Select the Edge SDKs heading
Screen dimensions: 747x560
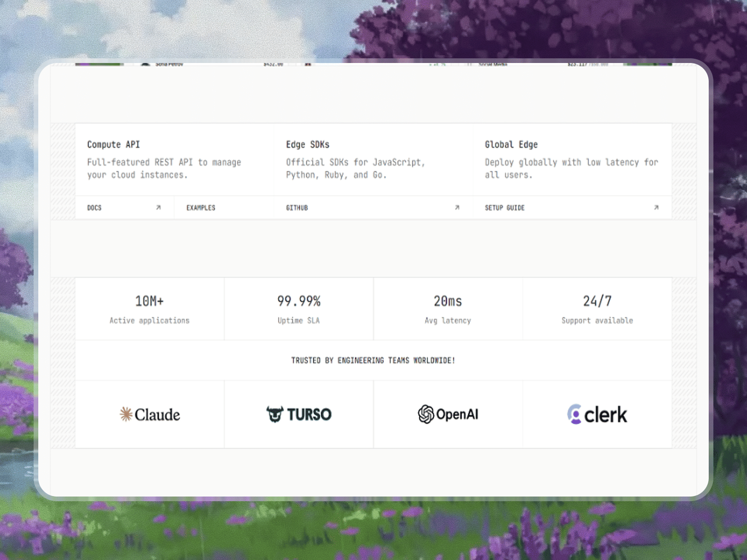(308, 145)
